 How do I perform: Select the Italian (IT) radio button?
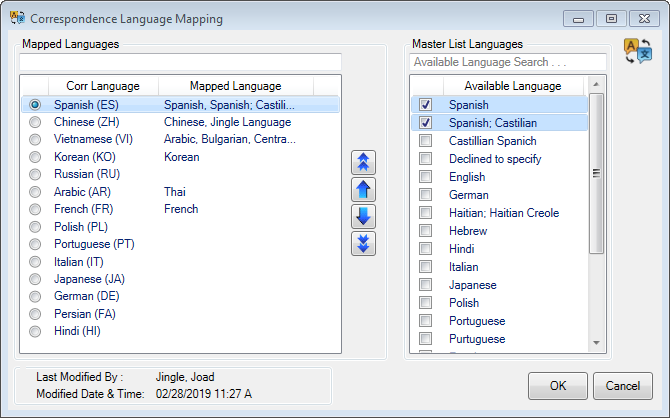(35, 262)
